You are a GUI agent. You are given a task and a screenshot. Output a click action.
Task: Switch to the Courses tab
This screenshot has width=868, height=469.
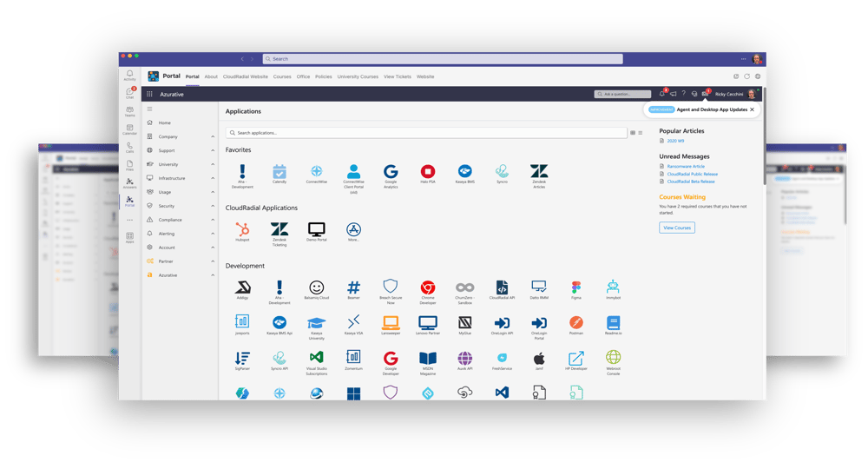click(282, 77)
